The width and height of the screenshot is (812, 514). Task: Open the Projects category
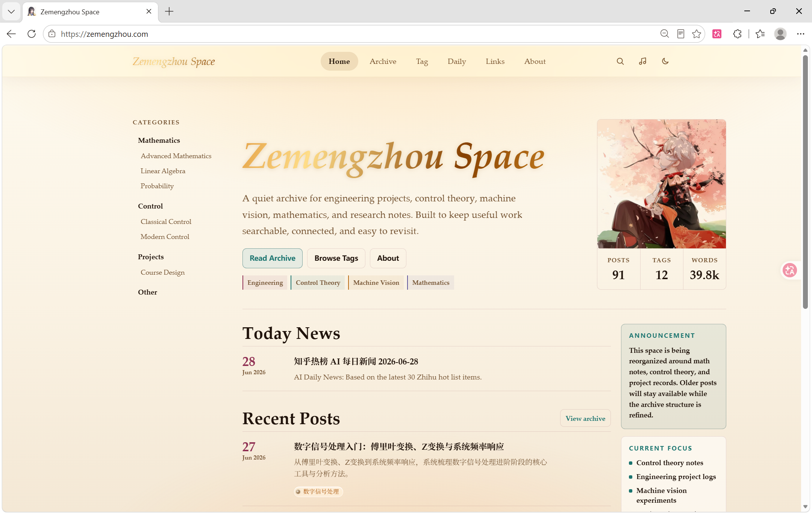(x=151, y=257)
